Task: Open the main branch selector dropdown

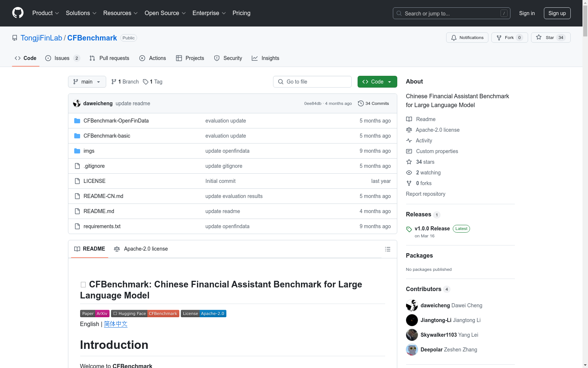Action: 87,82
